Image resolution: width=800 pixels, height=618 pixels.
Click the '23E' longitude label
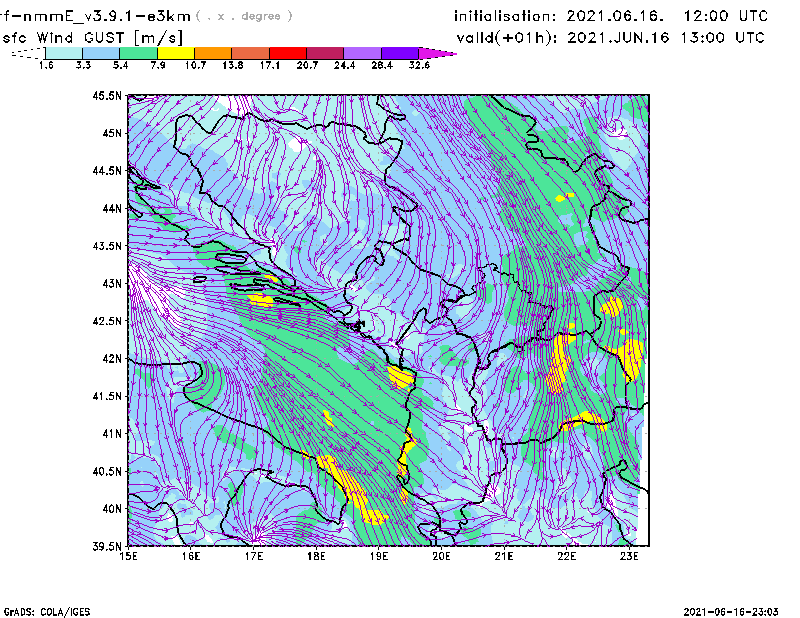click(629, 556)
